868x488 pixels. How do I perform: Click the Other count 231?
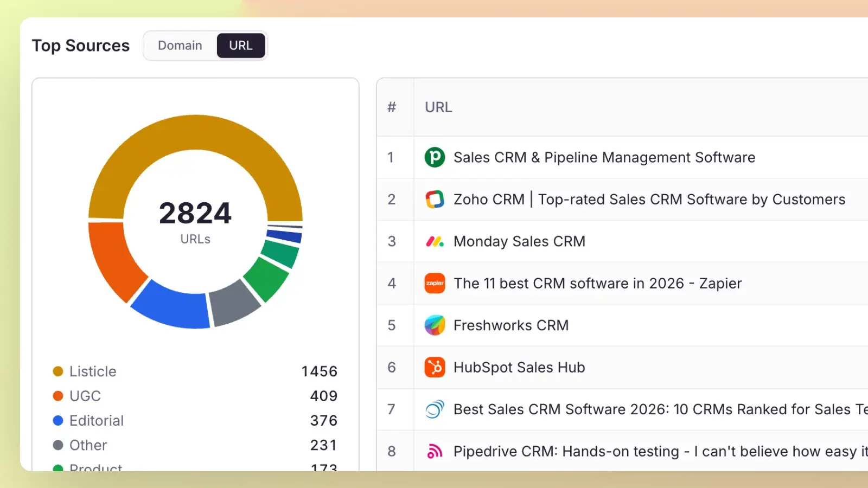pos(324,445)
